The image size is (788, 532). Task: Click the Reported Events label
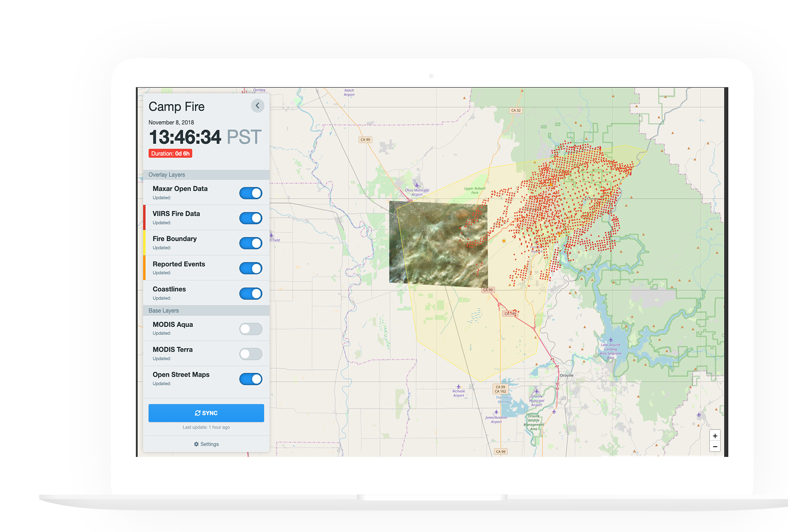click(179, 264)
